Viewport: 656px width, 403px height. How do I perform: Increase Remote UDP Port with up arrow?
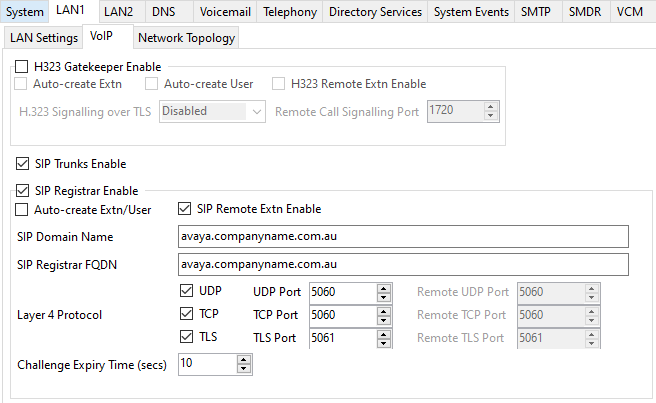(592, 288)
